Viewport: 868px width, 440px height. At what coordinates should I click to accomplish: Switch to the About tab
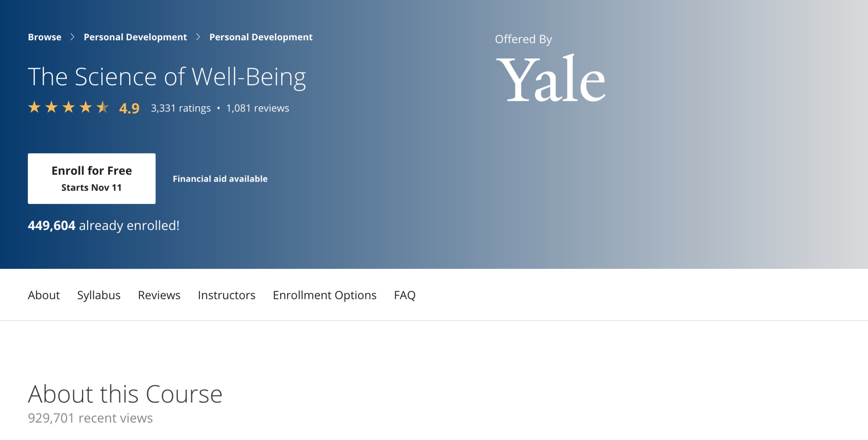point(44,295)
